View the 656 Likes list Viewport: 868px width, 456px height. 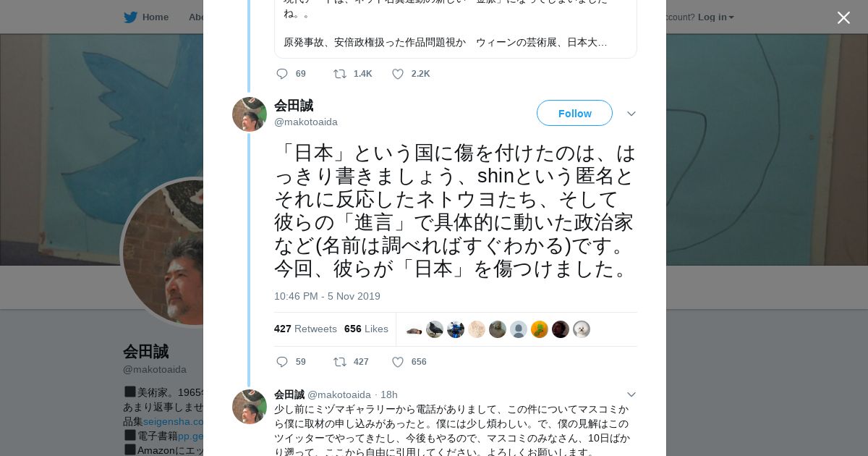[x=366, y=329]
